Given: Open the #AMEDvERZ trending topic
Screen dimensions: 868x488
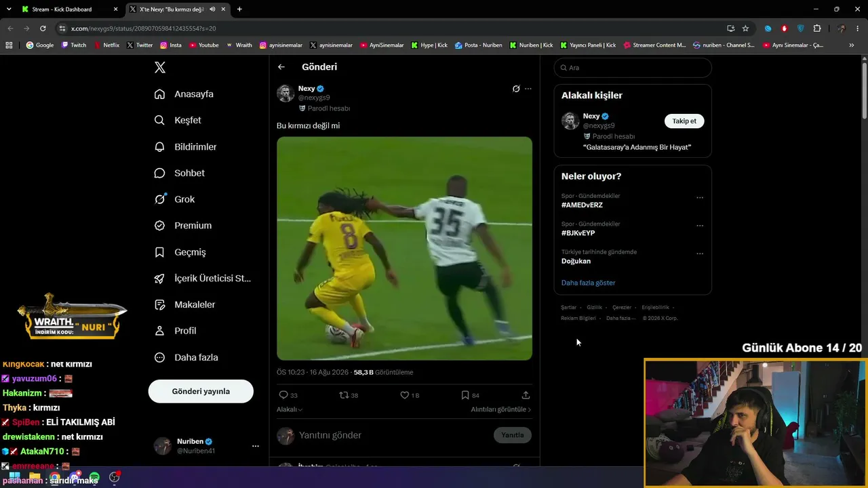Looking at the screenshot, I should pyautogui.click(x=582, y=205).
